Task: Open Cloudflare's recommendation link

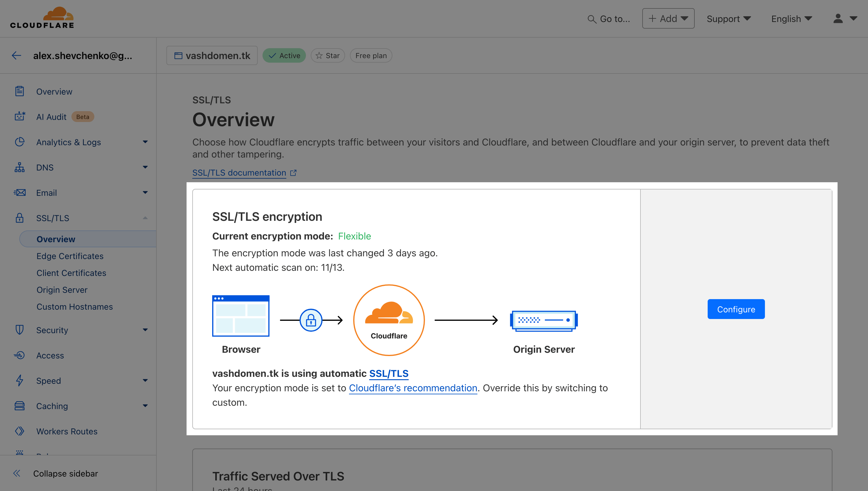Action: 413,388
